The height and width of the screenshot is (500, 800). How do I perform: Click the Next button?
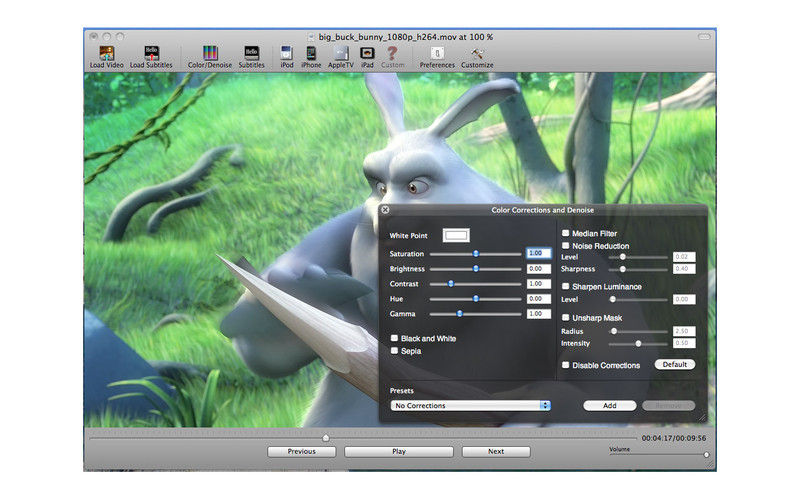click(x=496, y=452)
